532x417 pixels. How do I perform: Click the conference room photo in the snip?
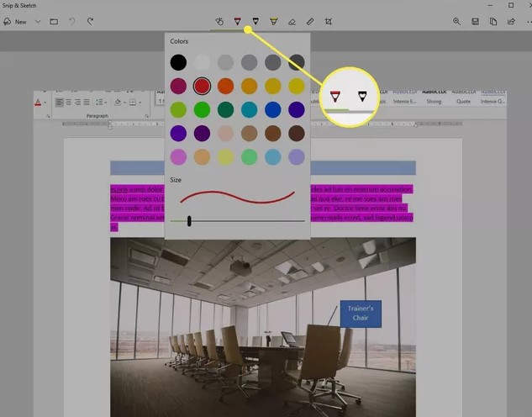tap(263, 327)
